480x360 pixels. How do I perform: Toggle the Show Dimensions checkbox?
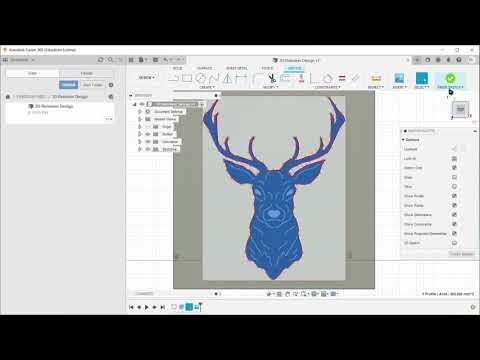click(x=454, y=215)
